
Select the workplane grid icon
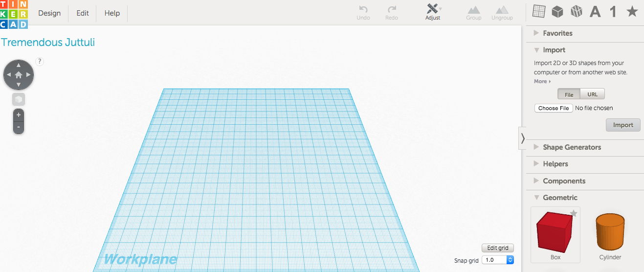[539, 11]
